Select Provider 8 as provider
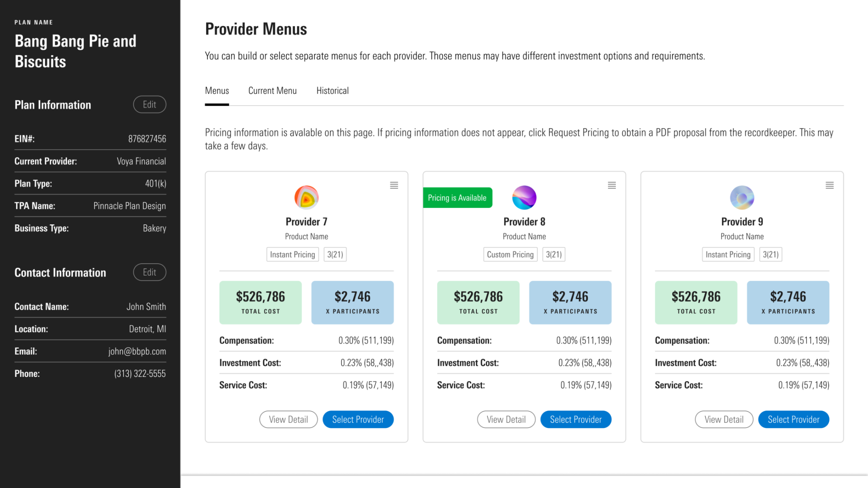 click(x=576, y=420)
